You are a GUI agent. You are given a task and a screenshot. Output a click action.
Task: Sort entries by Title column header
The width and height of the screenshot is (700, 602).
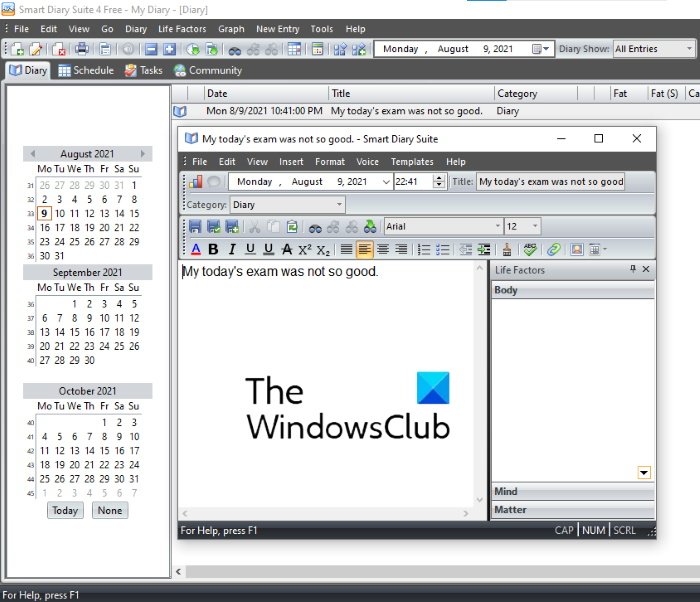pyautogui.click(x=411, y=93)
